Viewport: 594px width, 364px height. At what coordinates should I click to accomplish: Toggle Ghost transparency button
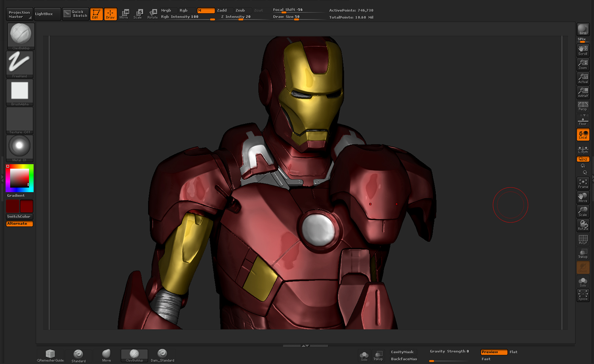[583, 267]
